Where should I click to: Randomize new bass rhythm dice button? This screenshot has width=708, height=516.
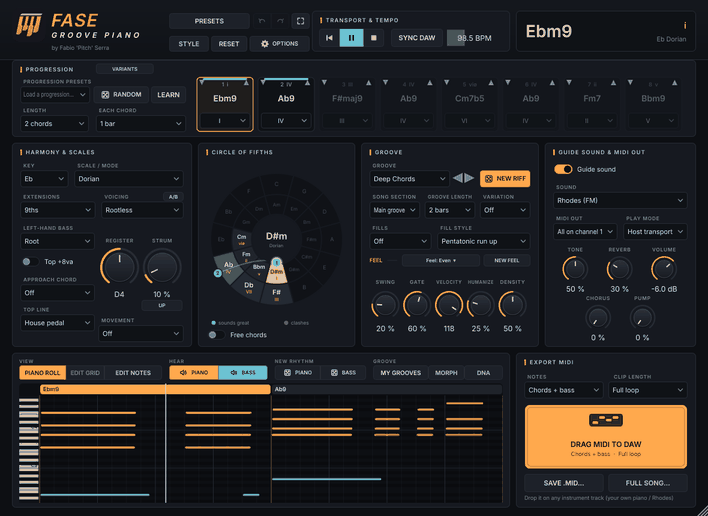point(343,373)
